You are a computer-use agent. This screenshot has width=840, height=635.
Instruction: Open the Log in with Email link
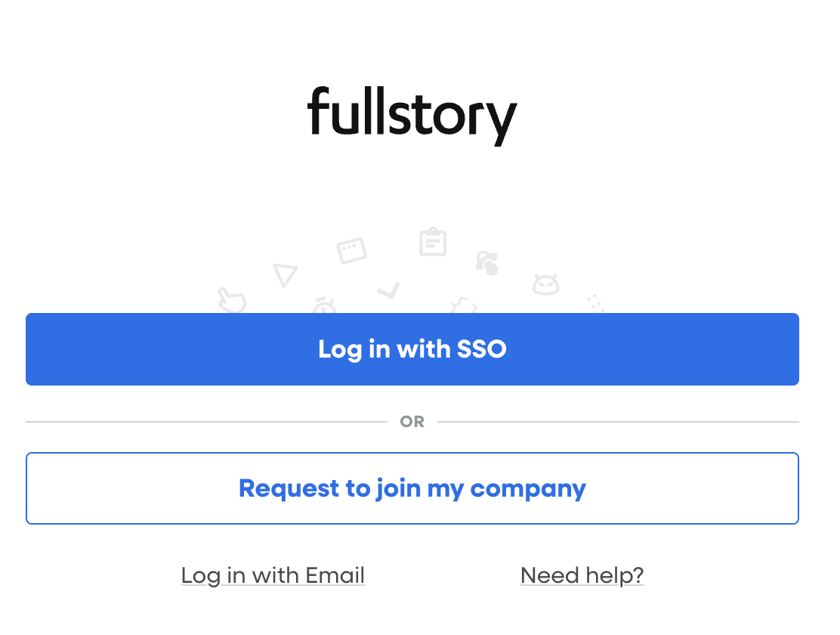tap(273, 575)
